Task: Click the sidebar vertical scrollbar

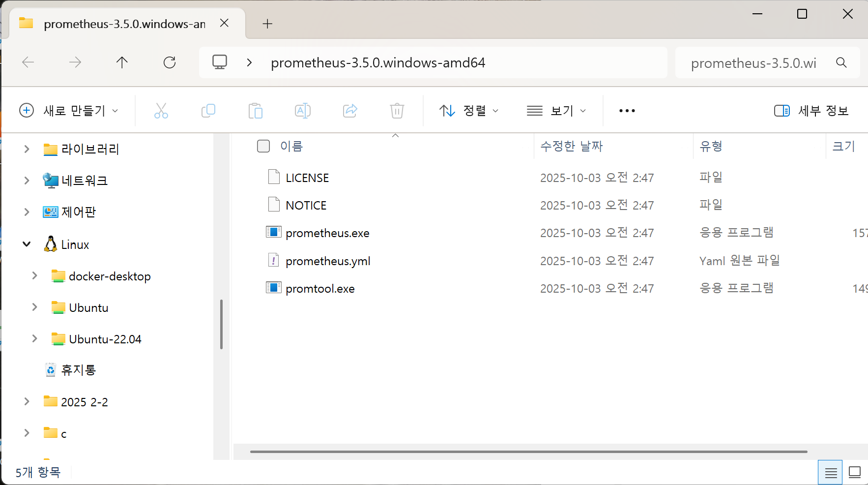Action: pyautogui.click(x=222, y=324)
